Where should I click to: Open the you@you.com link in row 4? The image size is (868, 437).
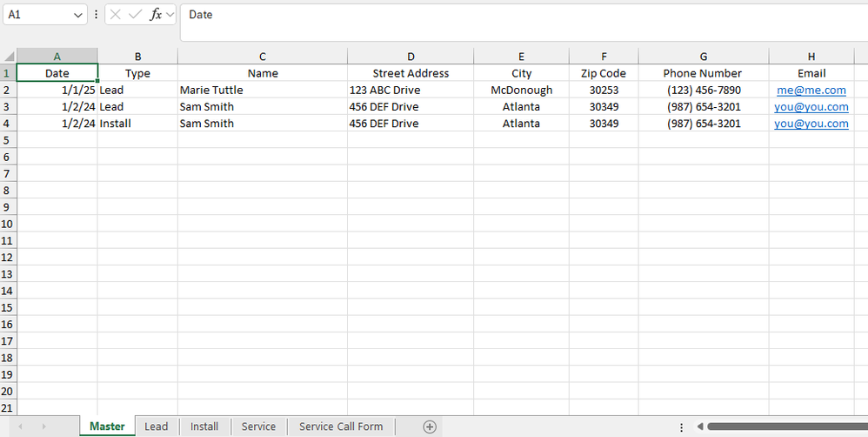click(x=811, y=124)
